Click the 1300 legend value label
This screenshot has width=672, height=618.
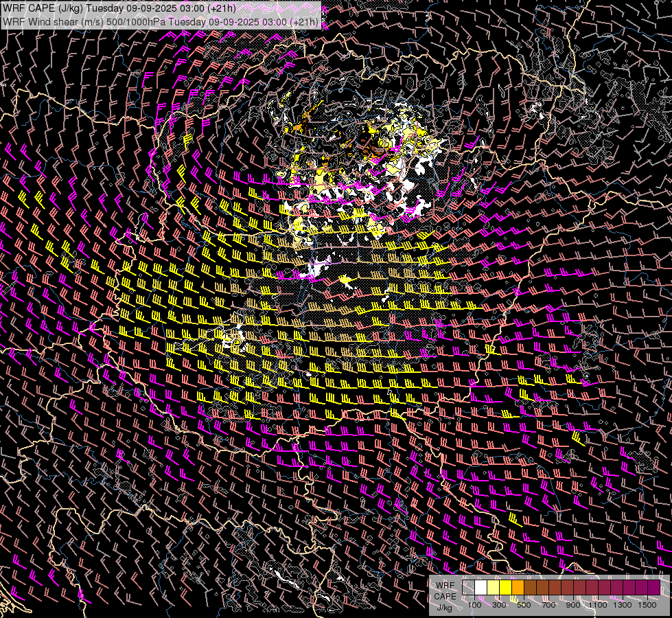click(623, 605)
